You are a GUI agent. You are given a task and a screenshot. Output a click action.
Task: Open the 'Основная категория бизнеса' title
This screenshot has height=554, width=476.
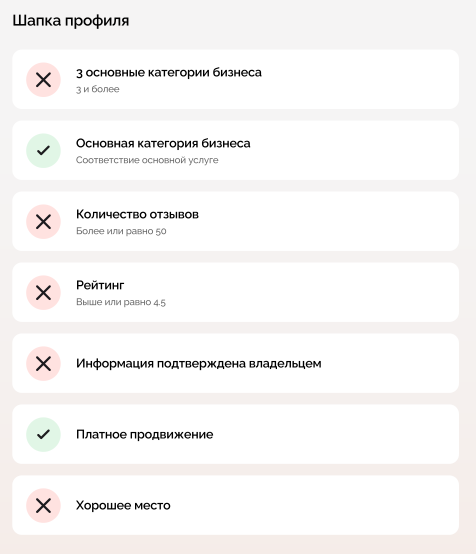163,143
